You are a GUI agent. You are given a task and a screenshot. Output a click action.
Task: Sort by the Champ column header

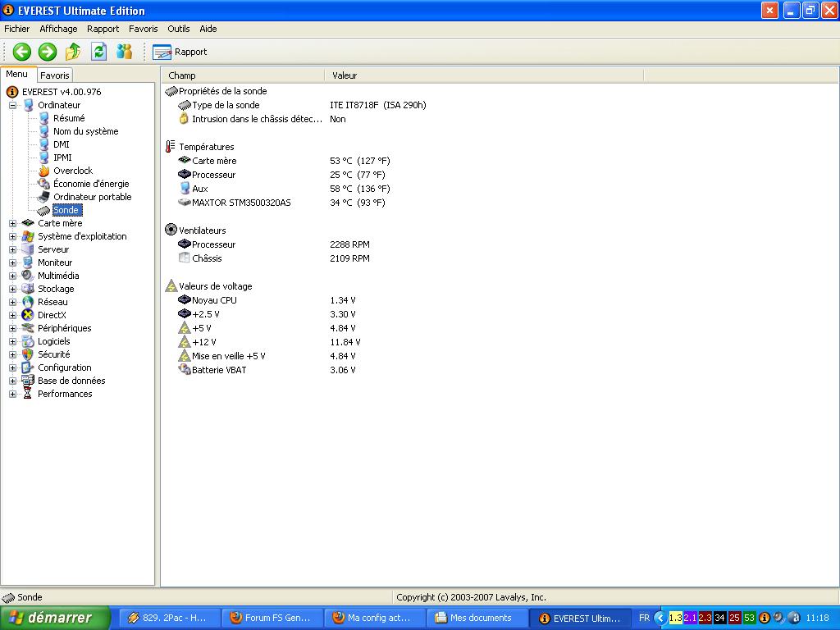point(243,75)
